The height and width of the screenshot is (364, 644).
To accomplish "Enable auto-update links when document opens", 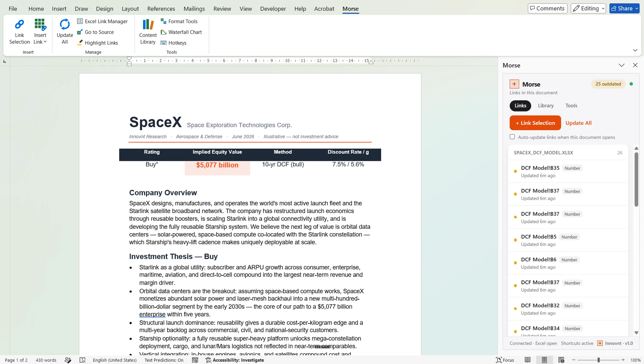I will coord(512,137).
